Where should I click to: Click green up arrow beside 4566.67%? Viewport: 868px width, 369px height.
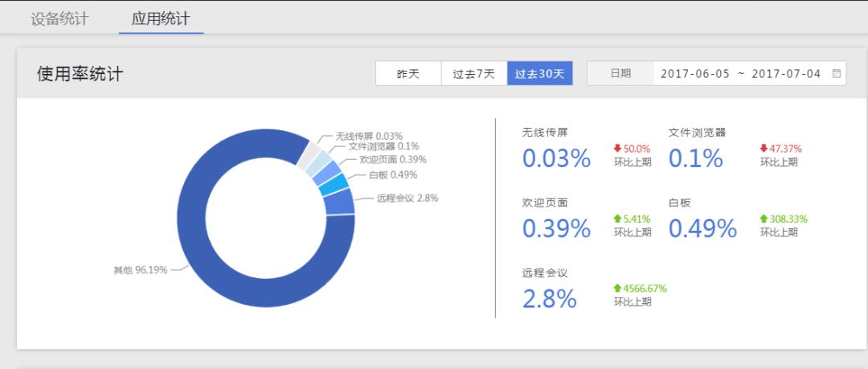617,289
